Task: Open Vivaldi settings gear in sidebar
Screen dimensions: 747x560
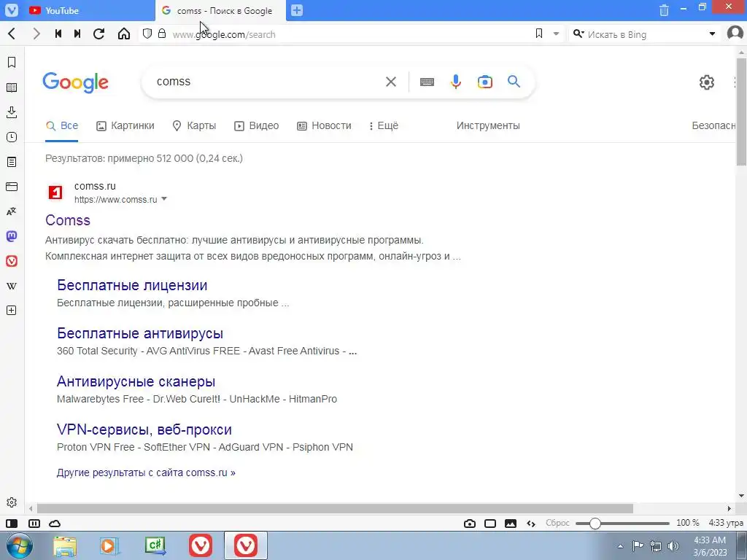Action: click(x=12, y=502)
